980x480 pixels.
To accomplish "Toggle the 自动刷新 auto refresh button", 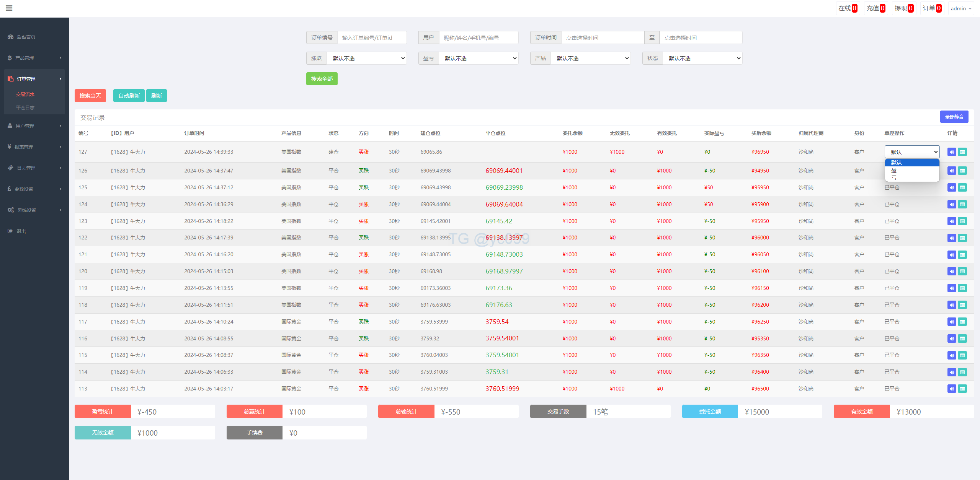I will pyautogui.click(x=129, y=96).
